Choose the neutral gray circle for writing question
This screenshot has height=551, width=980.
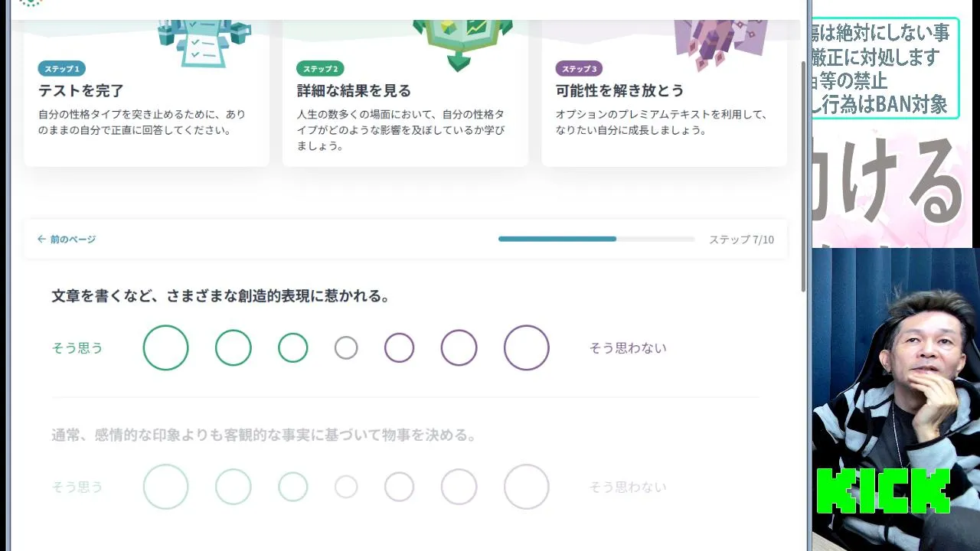(346, 348)
